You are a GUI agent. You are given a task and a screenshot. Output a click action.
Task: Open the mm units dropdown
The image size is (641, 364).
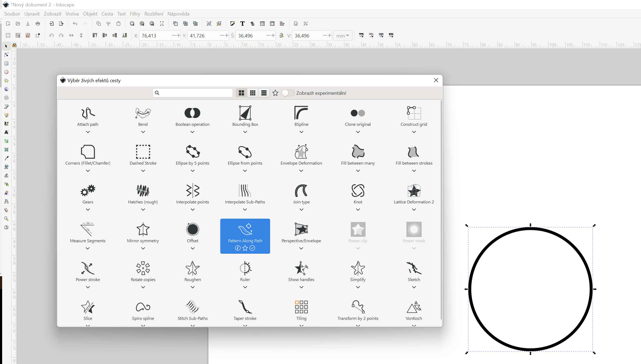click(342, 36)
